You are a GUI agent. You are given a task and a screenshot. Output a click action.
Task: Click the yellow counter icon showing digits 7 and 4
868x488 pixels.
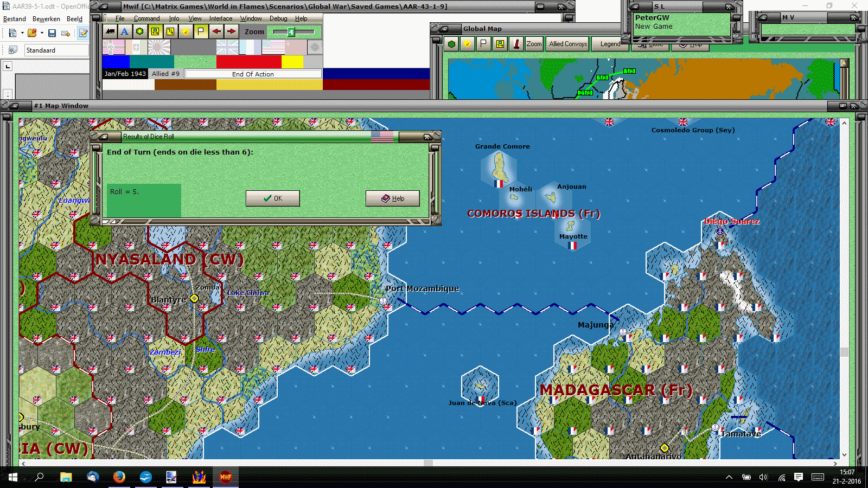[170, 31]
